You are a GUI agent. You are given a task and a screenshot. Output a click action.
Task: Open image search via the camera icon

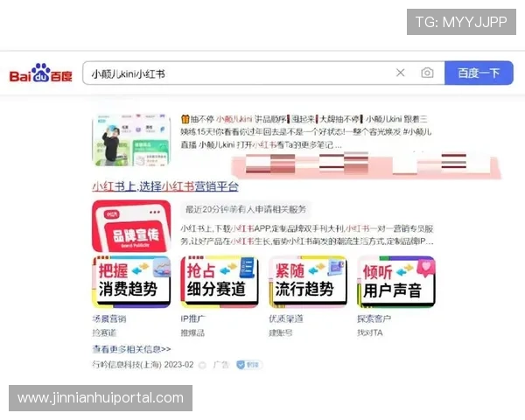427,73
